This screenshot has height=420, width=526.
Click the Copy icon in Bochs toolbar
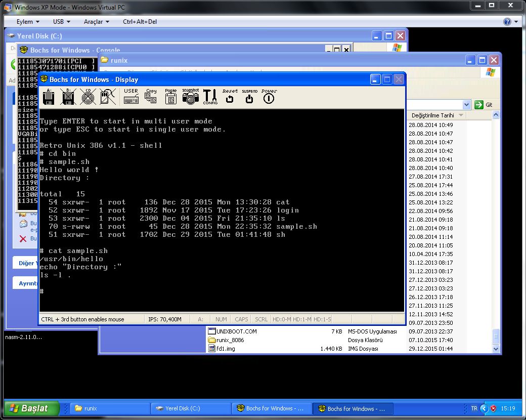(151, 96)
